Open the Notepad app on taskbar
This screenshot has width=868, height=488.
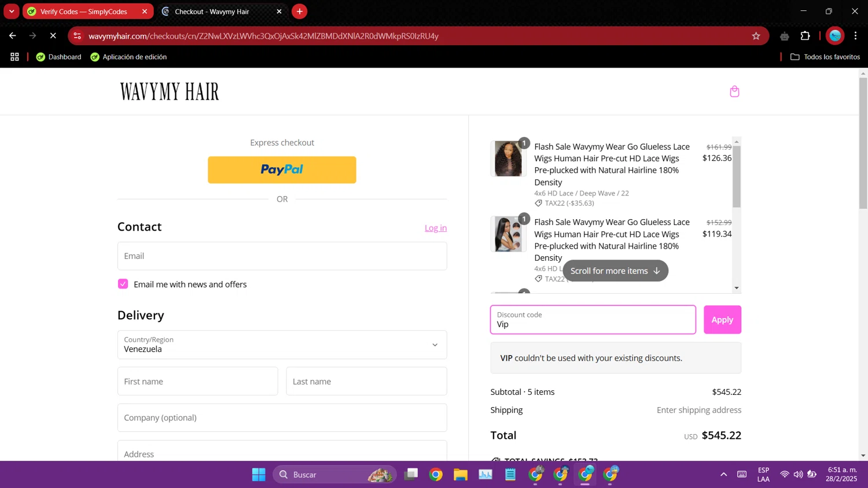tap(510, 475)
